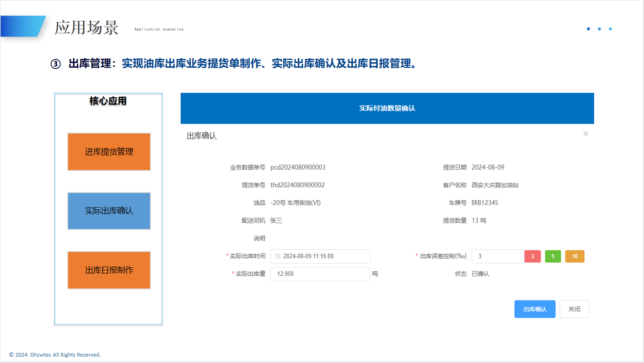
Task: Select the red 3 error tolerance button
Action: click(x=532, y=256)
